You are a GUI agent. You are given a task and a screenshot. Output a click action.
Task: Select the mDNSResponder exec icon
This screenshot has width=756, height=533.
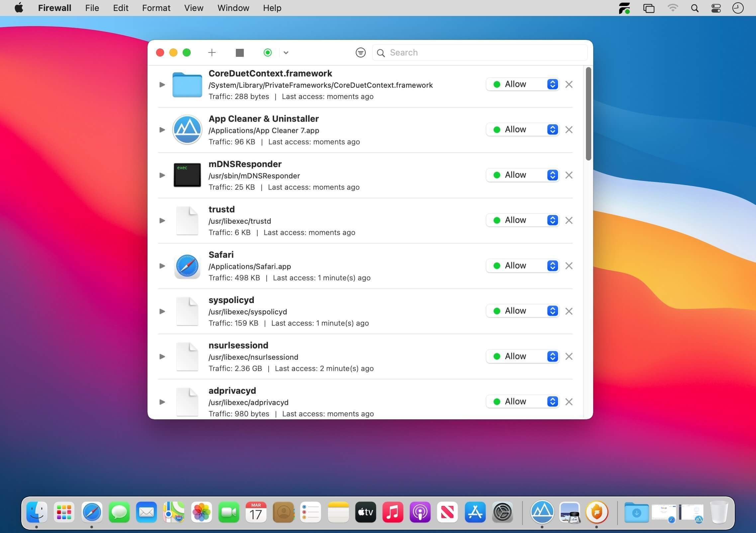(x=187, y=175)
